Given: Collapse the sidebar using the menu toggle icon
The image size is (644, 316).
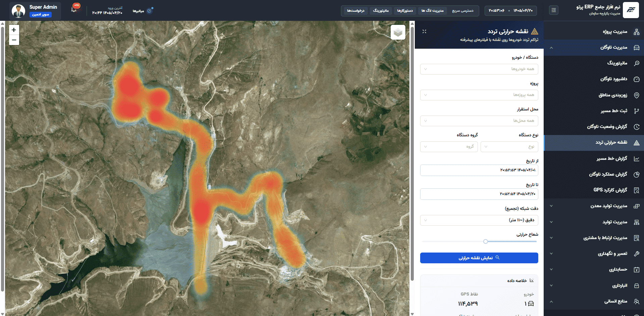Looking at the screenshot, I should pos(554,10).
